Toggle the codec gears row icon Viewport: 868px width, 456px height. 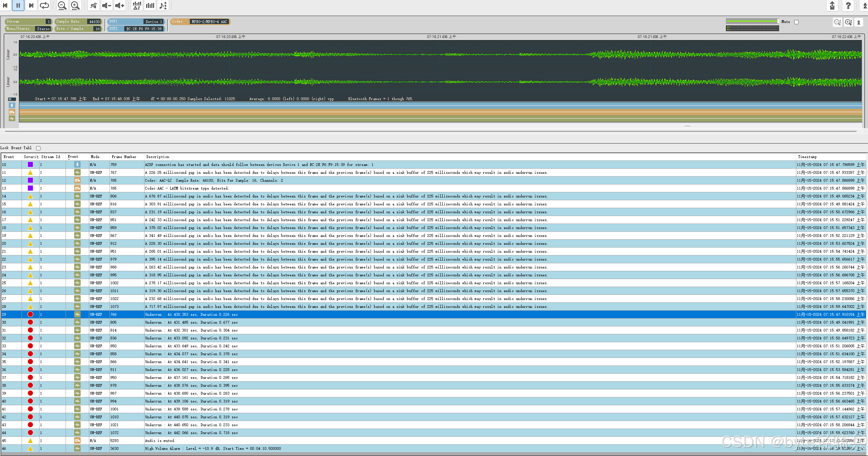click(12, 112)
